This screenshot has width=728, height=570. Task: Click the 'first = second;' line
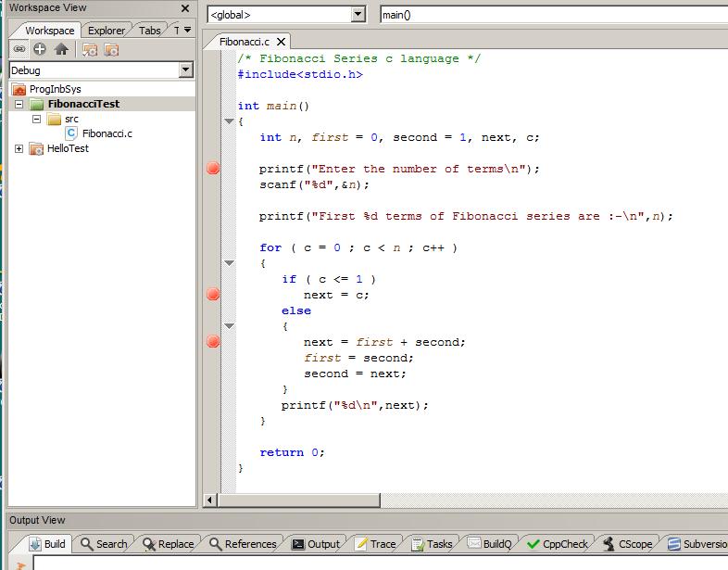click(358, 358)
